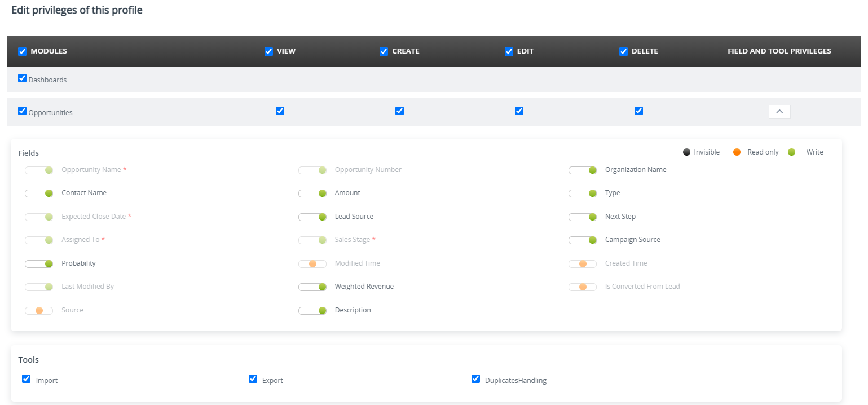Uncheck the DELETE column header checkbox

624,51
